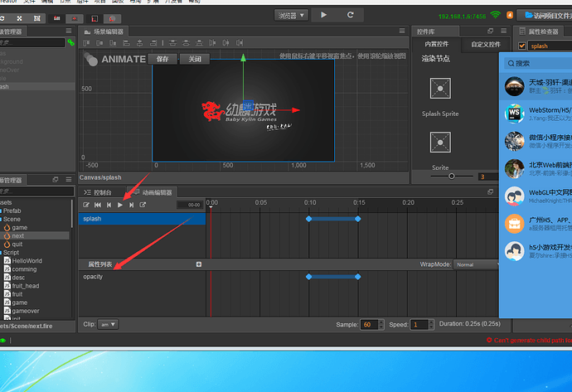
Task: Jump to first frame of animation
Action: pyautogui.click(x=98, y=205)
